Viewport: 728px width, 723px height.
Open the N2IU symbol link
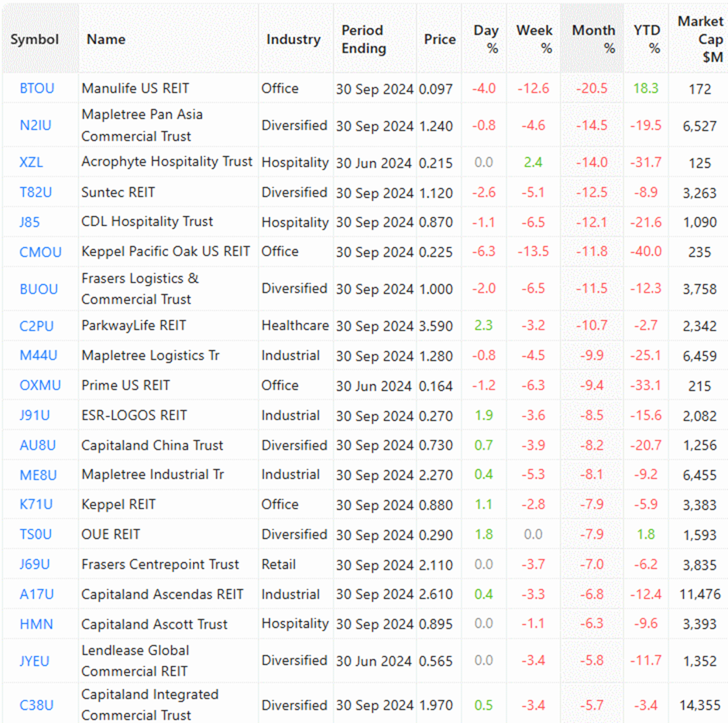(x=36, y=125)
